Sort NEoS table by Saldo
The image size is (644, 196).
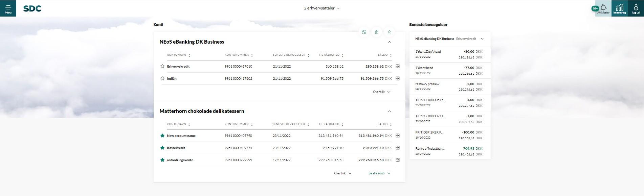[385, 55]
